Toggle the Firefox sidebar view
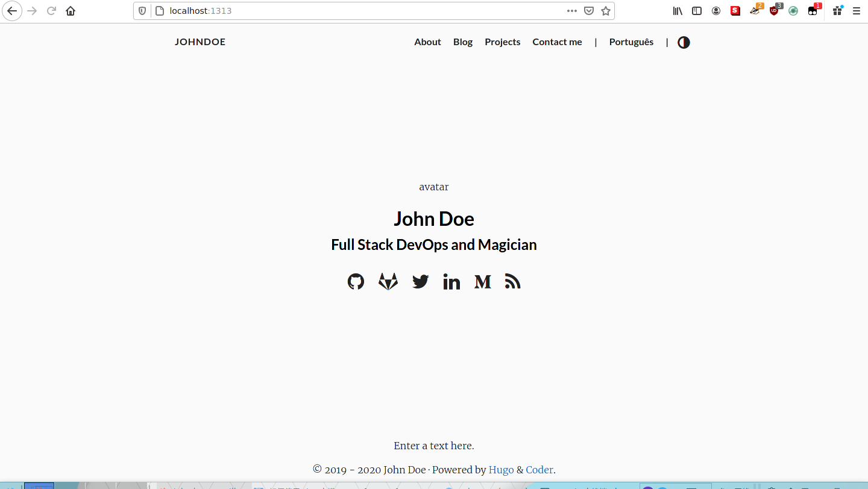 click(697, 11)
